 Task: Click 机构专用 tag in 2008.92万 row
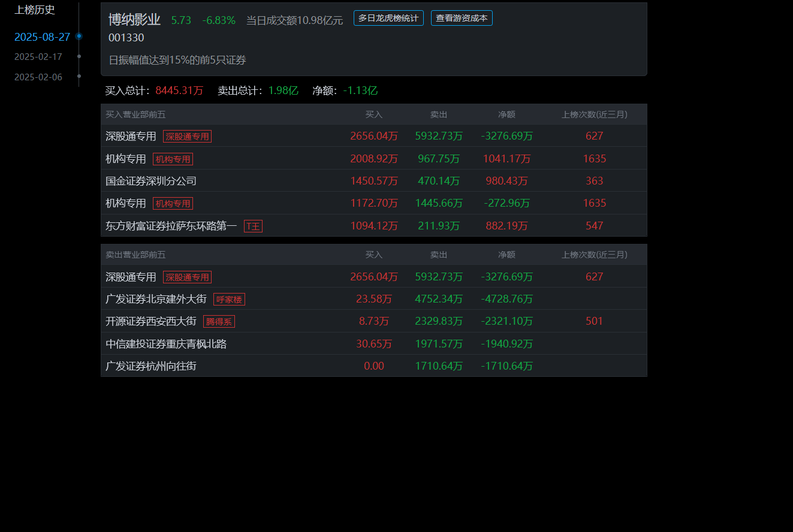[173, 159]
